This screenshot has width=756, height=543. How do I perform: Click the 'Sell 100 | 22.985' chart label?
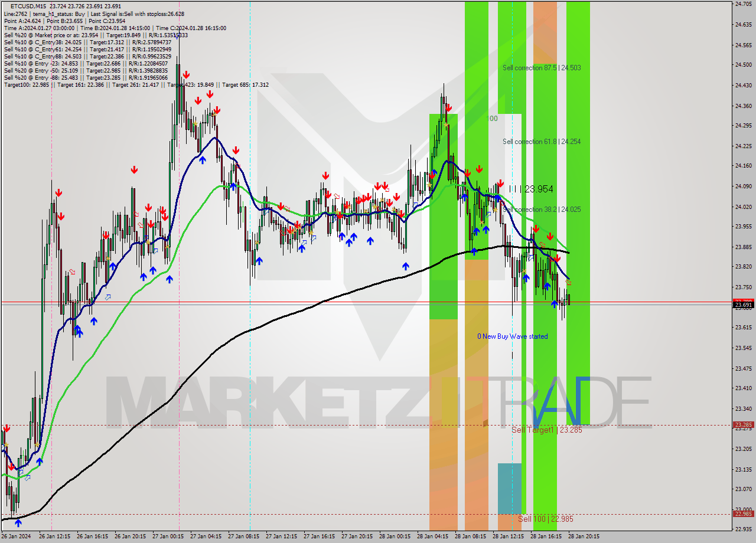pos(546,519)
